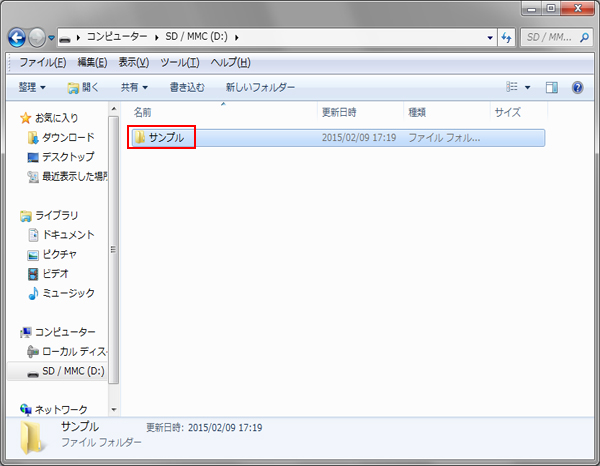Open the help question mark icon
600x466 pixels.
coord(577,87)
